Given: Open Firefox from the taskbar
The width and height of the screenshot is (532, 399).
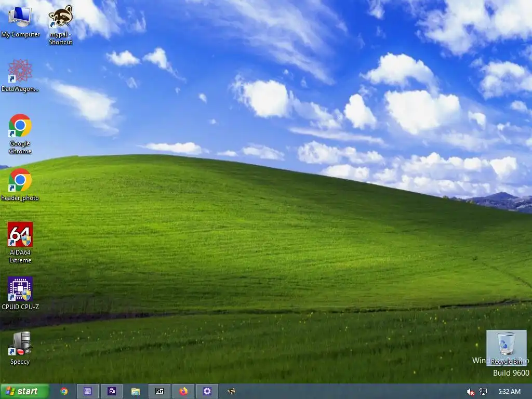Looking at the screenshot, I should point(183,391).
